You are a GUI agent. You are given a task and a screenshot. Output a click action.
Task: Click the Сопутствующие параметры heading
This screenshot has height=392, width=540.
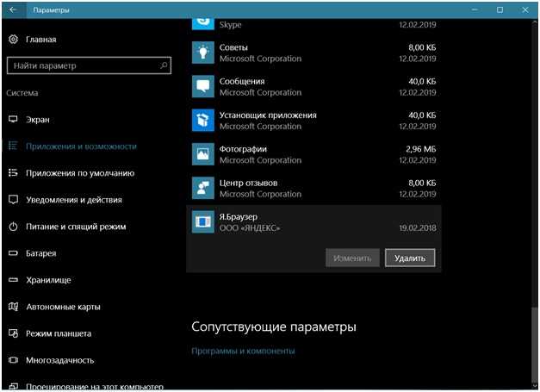coord(274,327)
